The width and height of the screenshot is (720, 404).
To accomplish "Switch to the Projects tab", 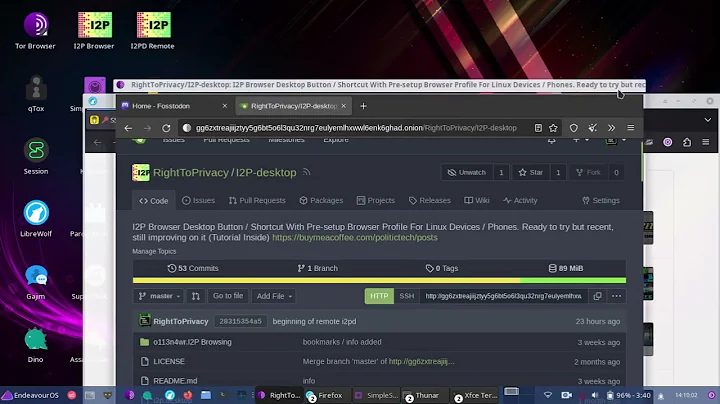I will [x=376, y=201].
